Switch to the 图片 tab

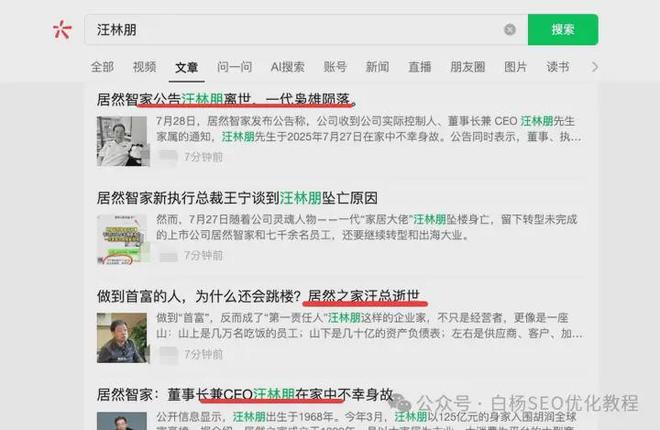[515, 67]
